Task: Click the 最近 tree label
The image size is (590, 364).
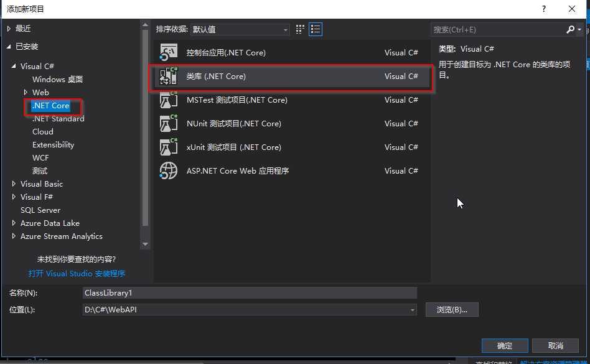Action: coord(23,29)
